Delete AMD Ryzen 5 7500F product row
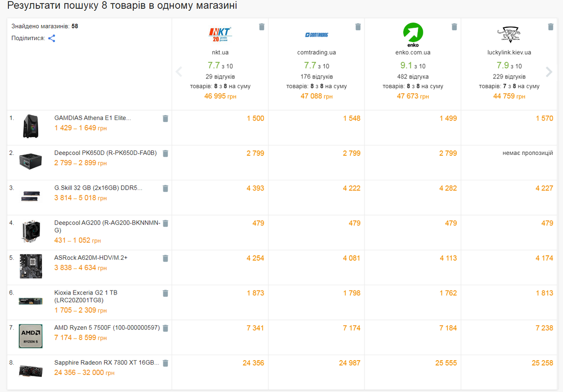Image resolution: width=563 pixels, height=392 pixels. (x=166, y=328)
